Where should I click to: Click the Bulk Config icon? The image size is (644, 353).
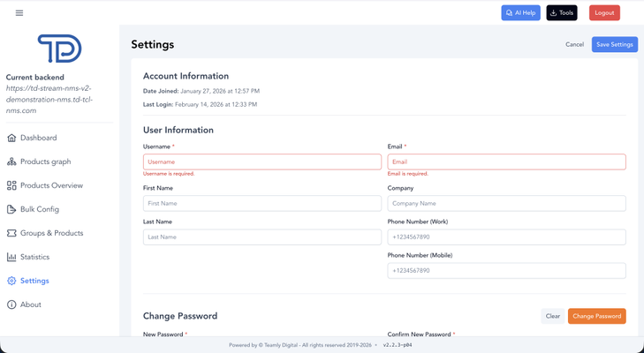(x=11, y=210)
